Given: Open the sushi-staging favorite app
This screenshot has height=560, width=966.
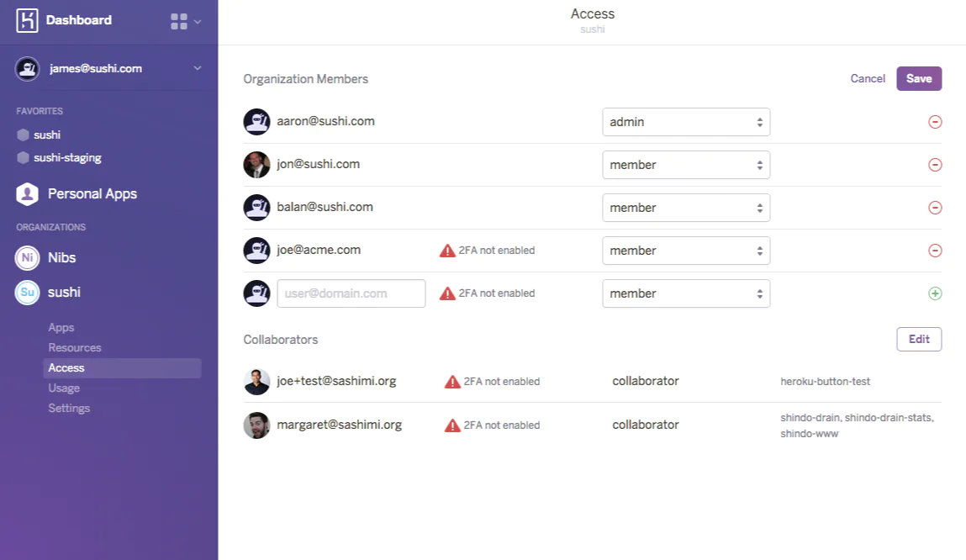Looking at the screenshot, I should click(x=67, y=158).
